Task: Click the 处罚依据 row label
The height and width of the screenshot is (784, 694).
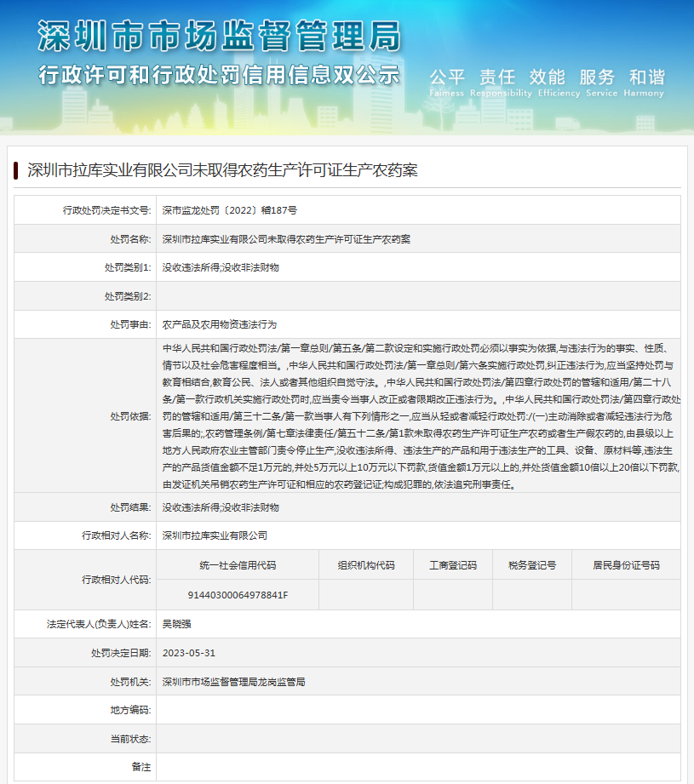Action: [130, 416]
